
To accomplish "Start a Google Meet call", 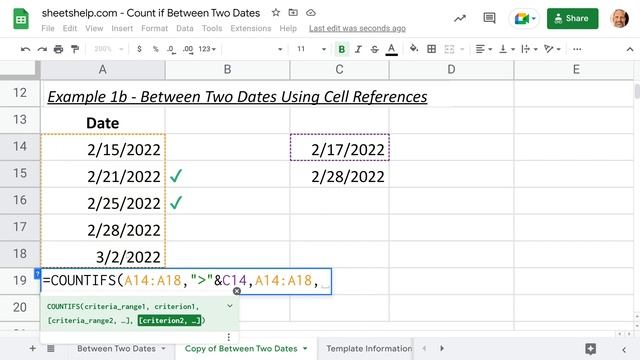I will click(x=524, y=18).
